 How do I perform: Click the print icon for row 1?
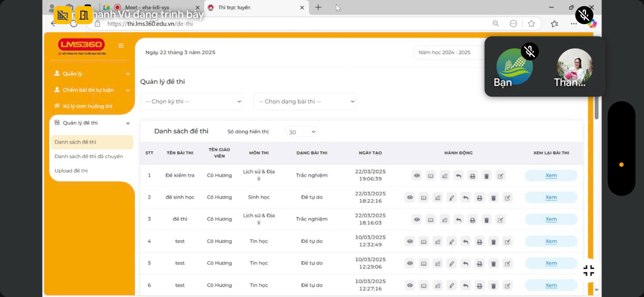coord(472,176)
